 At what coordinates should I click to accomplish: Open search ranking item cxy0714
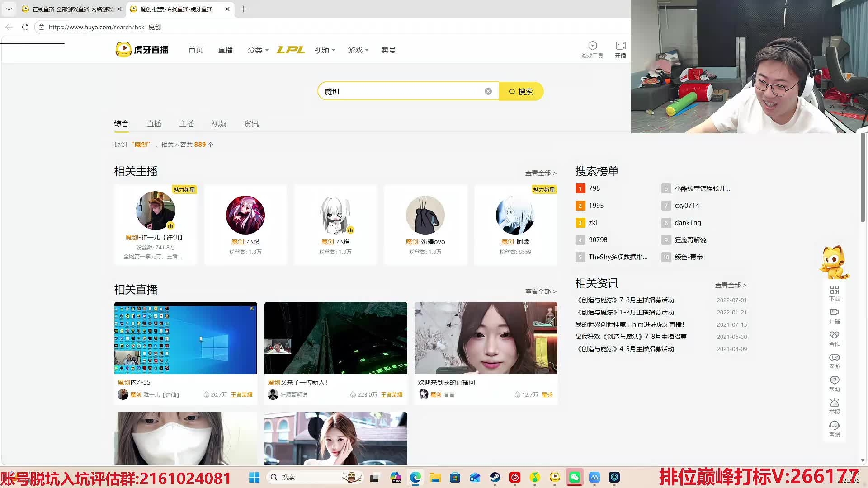[x=687, y=206]
